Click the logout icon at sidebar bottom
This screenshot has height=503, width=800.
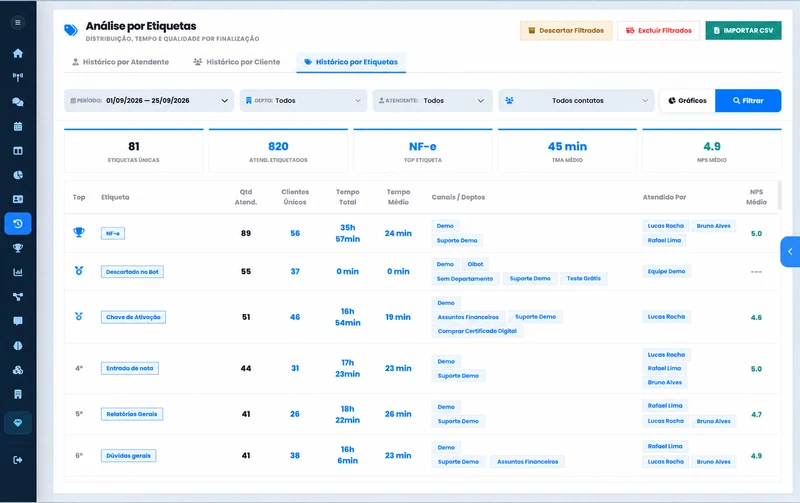[18, 460]
